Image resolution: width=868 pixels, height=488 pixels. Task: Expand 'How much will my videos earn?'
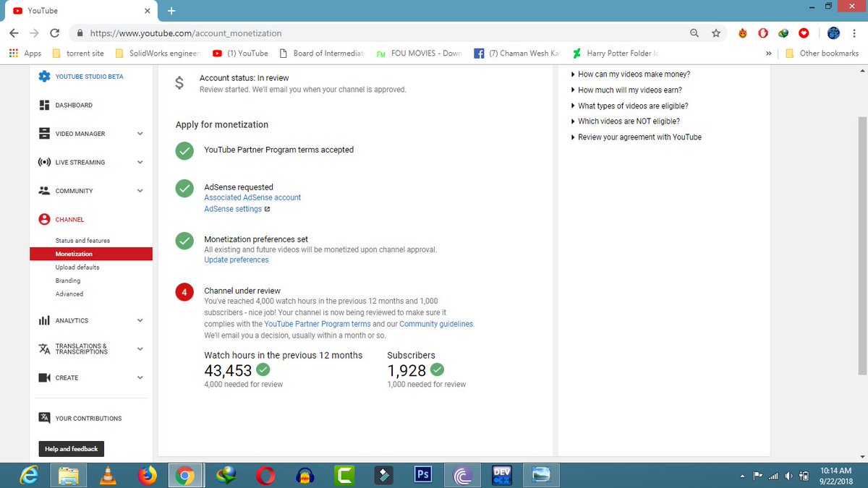(x=626, y=90)
